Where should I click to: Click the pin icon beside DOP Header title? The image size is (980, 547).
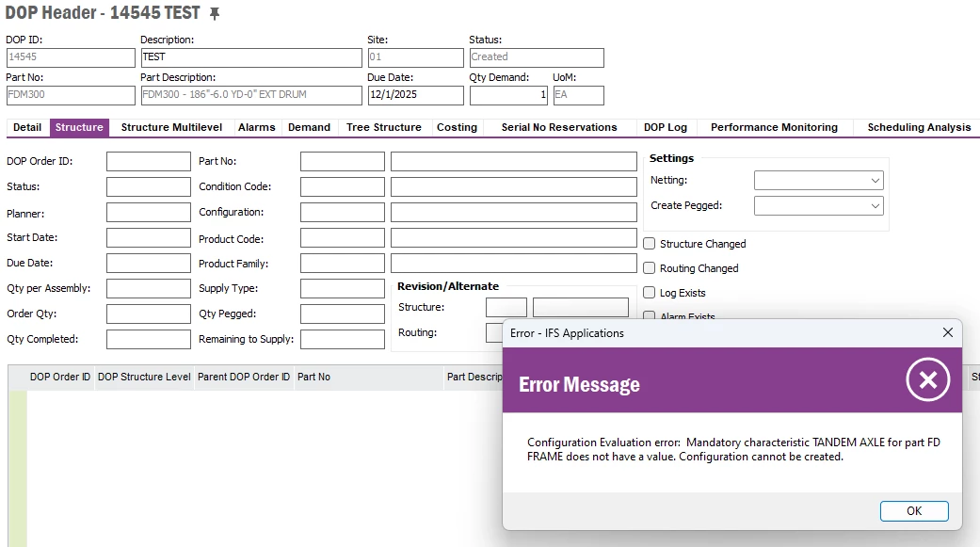pyautogui.click(x=215, y=13)
